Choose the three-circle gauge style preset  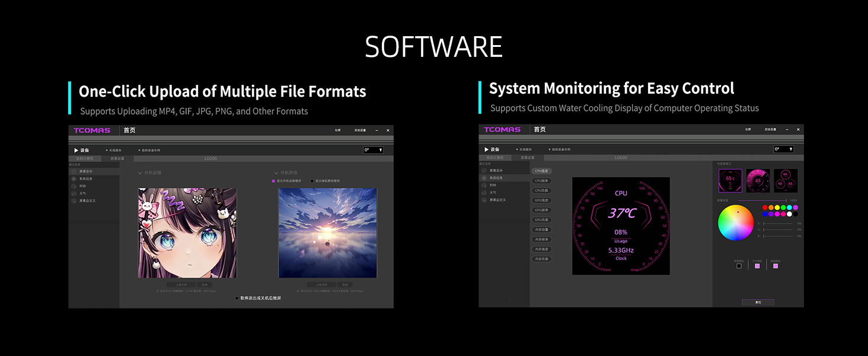[786, 181]
